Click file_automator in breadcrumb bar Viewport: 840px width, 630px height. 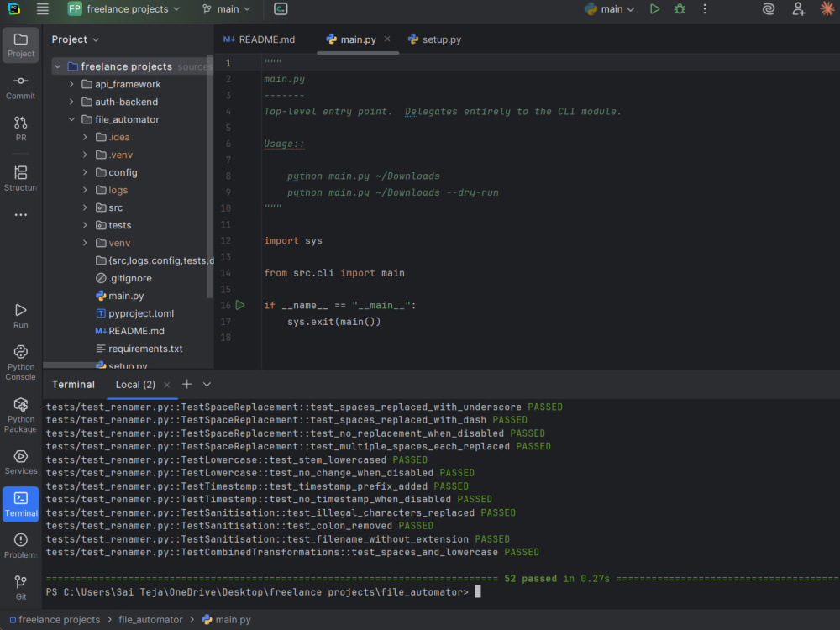click(150, 620)
